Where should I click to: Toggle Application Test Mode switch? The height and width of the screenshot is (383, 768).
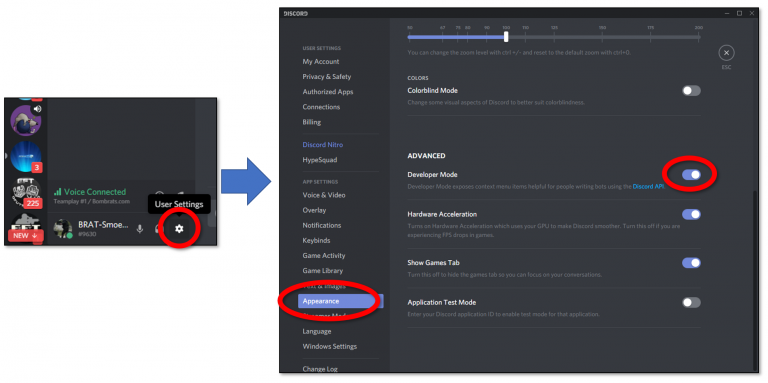pos(691,302)
